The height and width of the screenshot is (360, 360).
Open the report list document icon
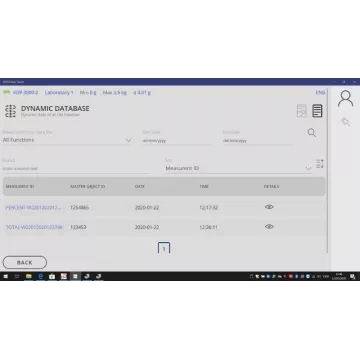tap(317, 111)
